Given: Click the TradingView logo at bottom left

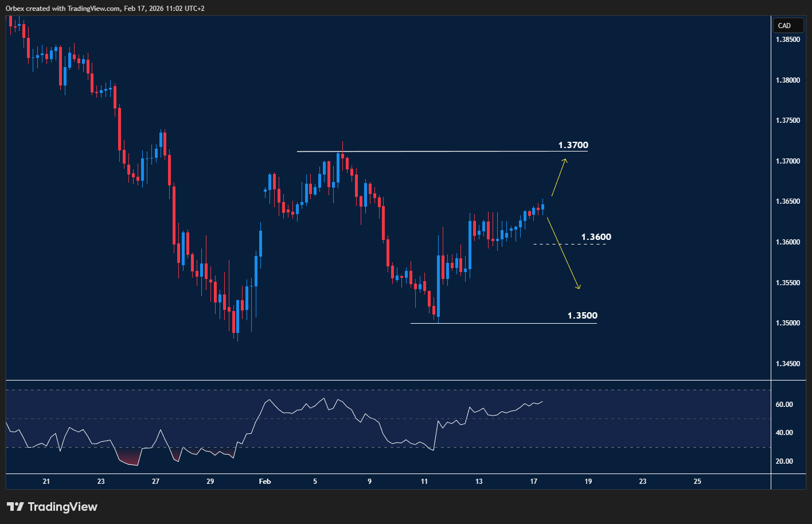Looking at the screenshot, I should point(50,506).
